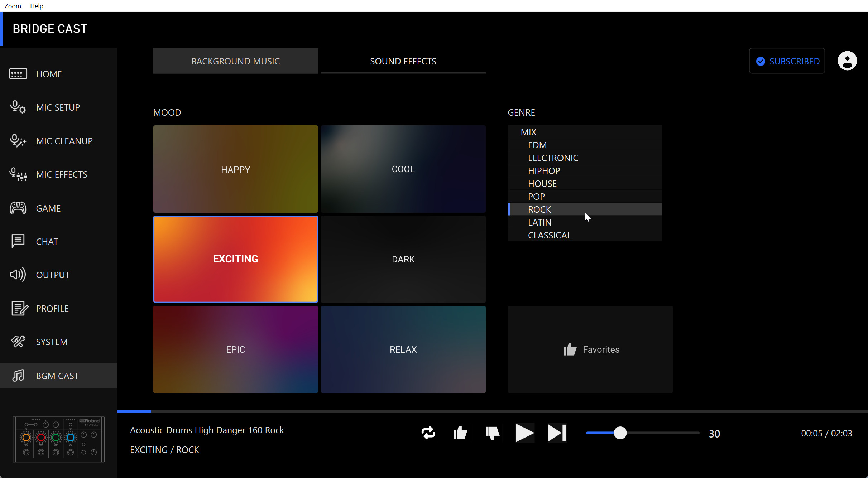Open BGM CAST music note icon
Viewport: 868px width, 478px height.
[18, 376]
